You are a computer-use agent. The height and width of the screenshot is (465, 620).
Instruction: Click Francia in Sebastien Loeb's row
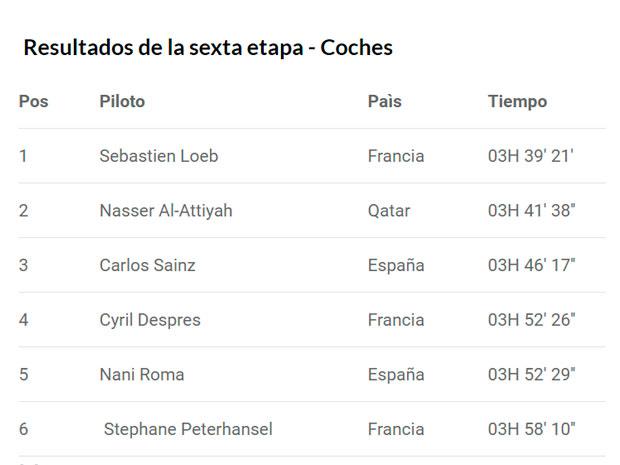(x=396, y=156)
